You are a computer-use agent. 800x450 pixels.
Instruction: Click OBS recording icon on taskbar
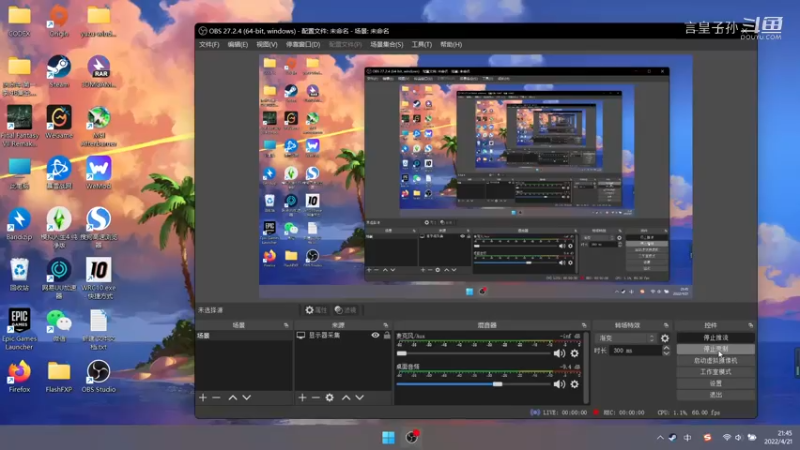tap(412, 437)
